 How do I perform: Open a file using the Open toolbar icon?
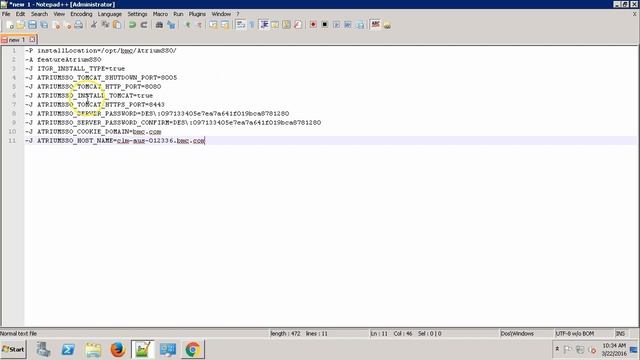20,25
